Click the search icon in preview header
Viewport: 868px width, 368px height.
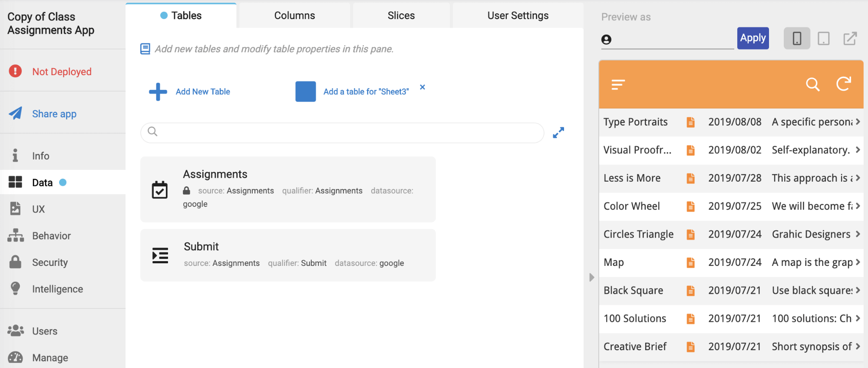(812, 84)
